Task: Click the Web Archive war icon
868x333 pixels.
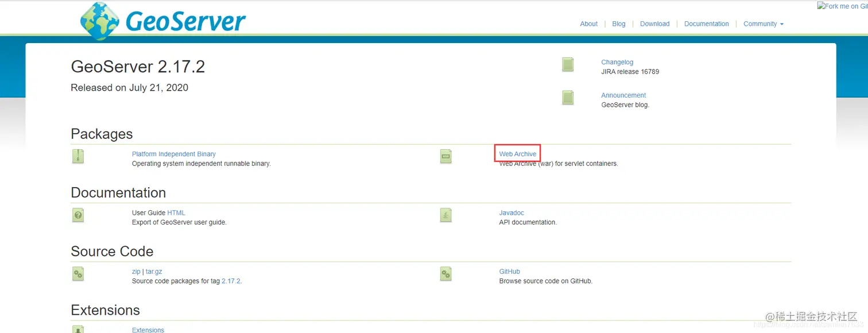Action: pyautogui.click(x=446, y=156)
